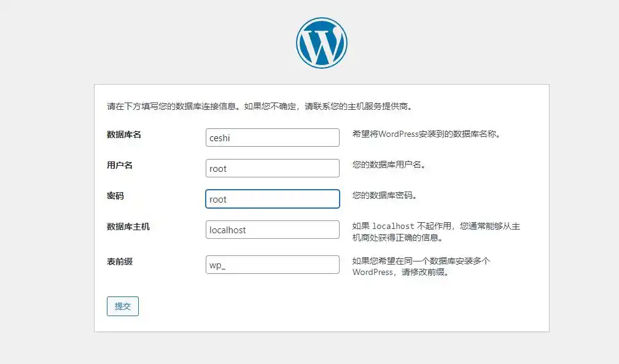Click the 用户名 username input box
This screenshot has width=619, height=364.
[x=272, y=168]
